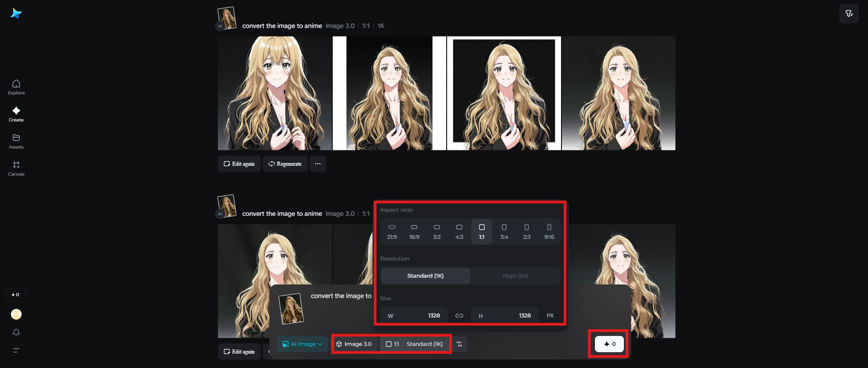Open the sidebar menu lines icon
Image resolution: width=868 pixels, height=368 pixels.
click(16, 350)
